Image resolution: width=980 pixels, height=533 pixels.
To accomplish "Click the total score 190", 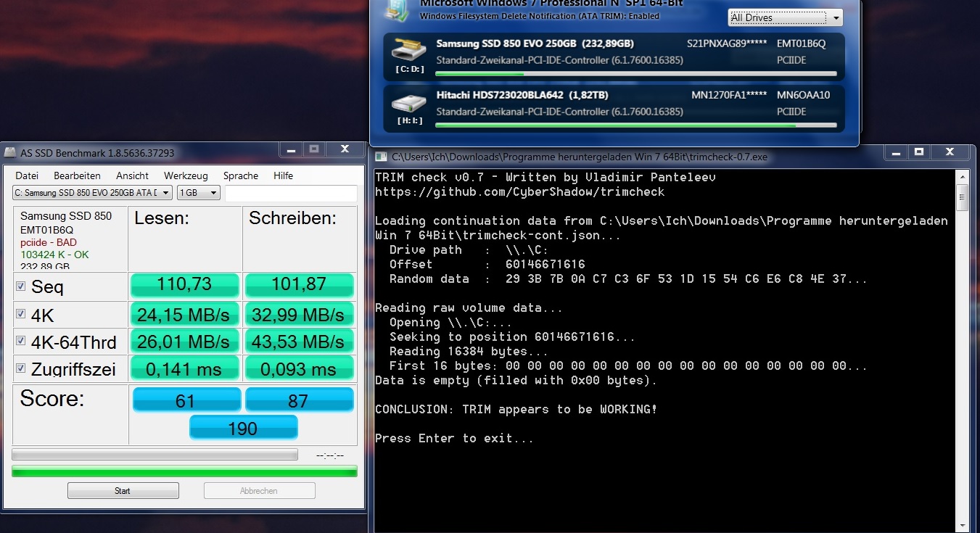I will (x=243, y=427).
